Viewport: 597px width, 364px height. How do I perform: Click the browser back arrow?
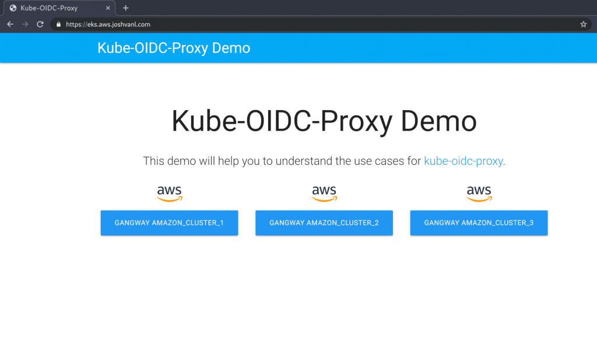(10, 24)
